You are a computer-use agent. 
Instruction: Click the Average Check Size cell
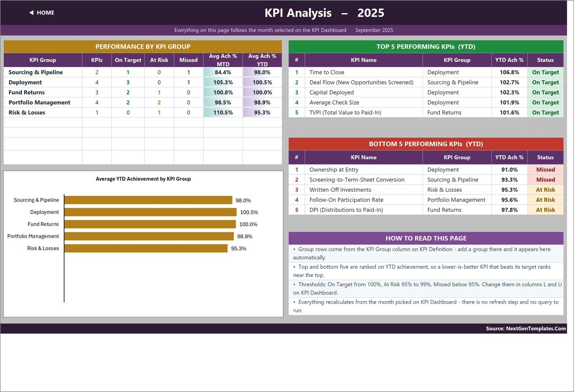(x=364, y=102)
